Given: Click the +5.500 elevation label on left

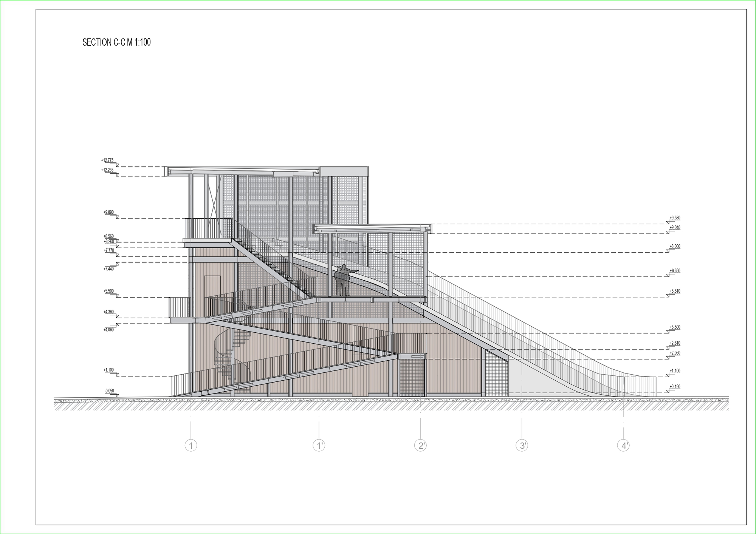Looking at the screenshot, I should click(109, 291).
